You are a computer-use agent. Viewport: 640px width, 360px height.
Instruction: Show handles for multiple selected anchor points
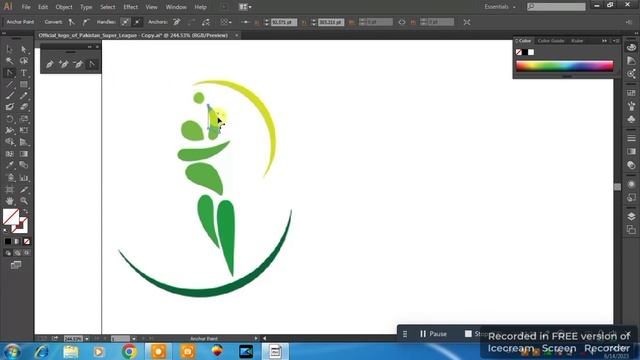click(125, 22)
